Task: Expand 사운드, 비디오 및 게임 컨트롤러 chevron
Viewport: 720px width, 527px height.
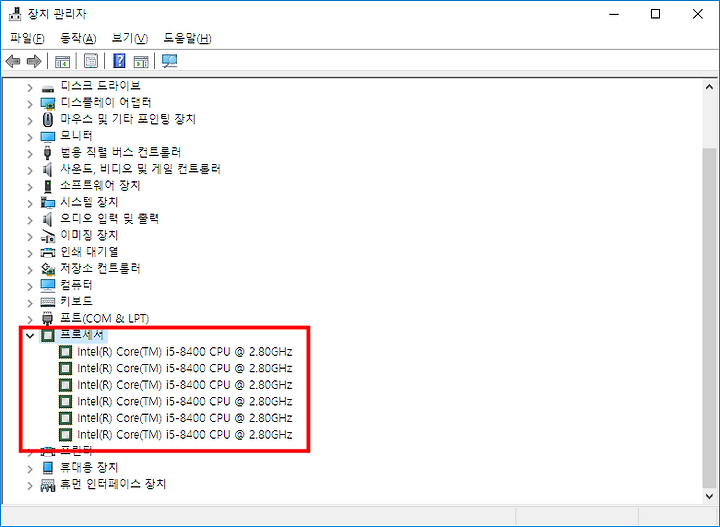Action: pos(30,170)
